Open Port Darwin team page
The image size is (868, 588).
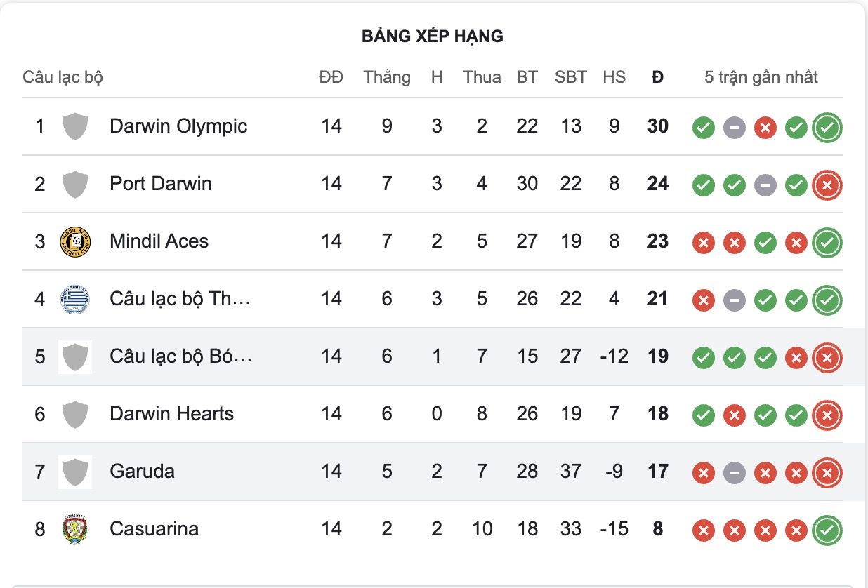pyautogui.click(x=161, y=184)
